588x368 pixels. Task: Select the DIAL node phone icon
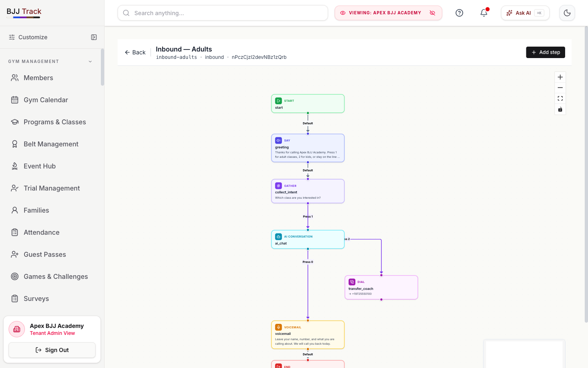pos(352,282)
